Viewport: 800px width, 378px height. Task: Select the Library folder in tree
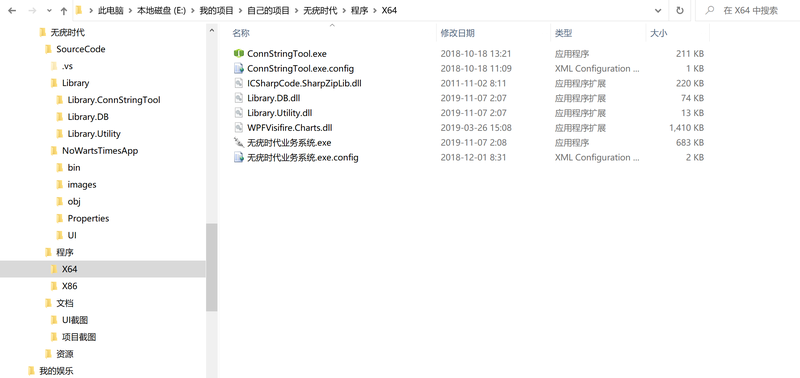point(76,83)
